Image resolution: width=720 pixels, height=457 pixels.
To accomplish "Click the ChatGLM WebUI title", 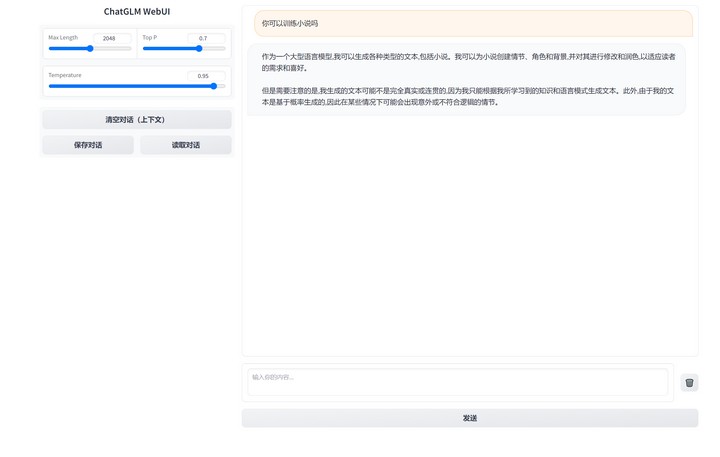I will pyautogui.click(x=137, y=11).
